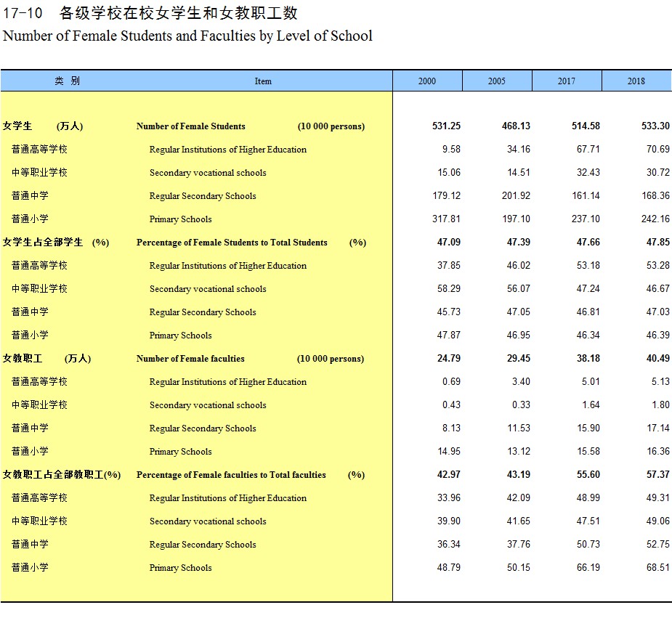Click the value 57.37
The width and height of the screenshot is (672, 626).
(x=658, y=474)
